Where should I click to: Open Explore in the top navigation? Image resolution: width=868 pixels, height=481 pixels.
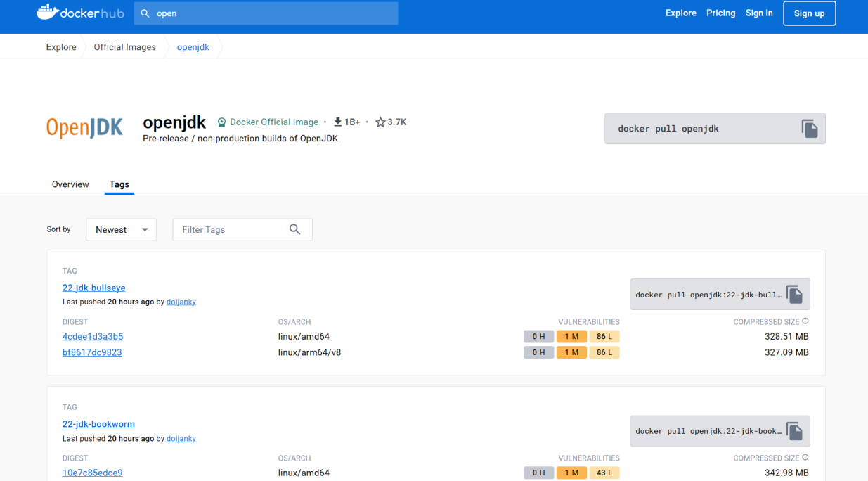coord(680,13)
